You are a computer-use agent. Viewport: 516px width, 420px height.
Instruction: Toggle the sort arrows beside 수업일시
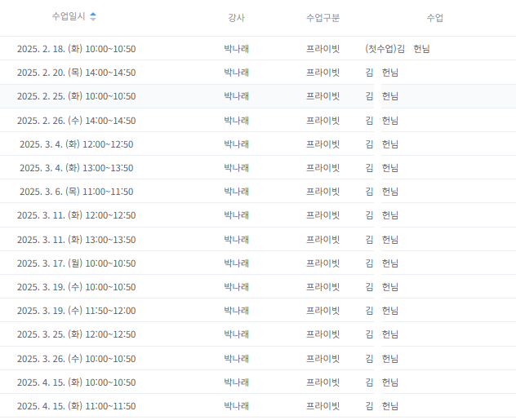click(x=93, y=16)
